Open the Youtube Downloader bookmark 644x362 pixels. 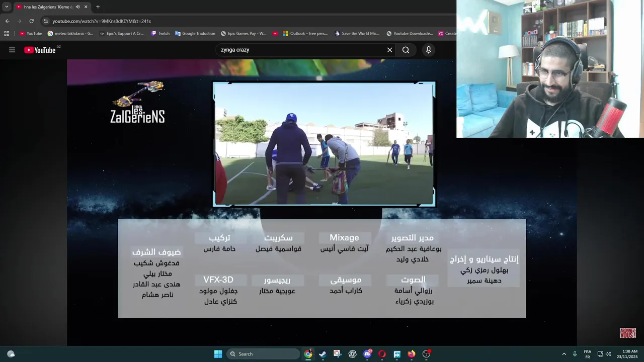pyautogui.click(x=410, y=34)
